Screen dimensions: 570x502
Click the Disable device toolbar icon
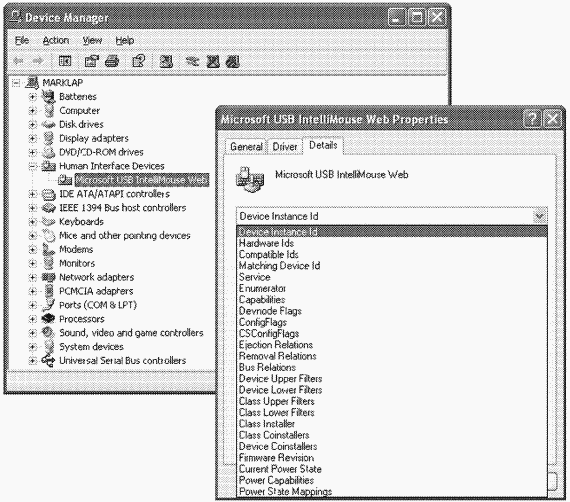click(233, 61)
